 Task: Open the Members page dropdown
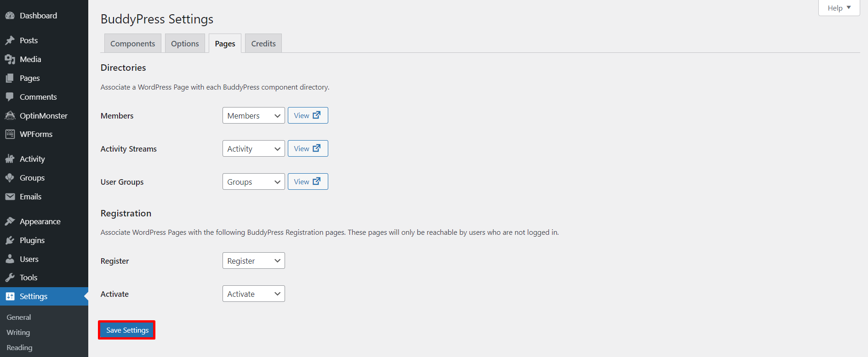pyautogui.click(x=253, y=116)
